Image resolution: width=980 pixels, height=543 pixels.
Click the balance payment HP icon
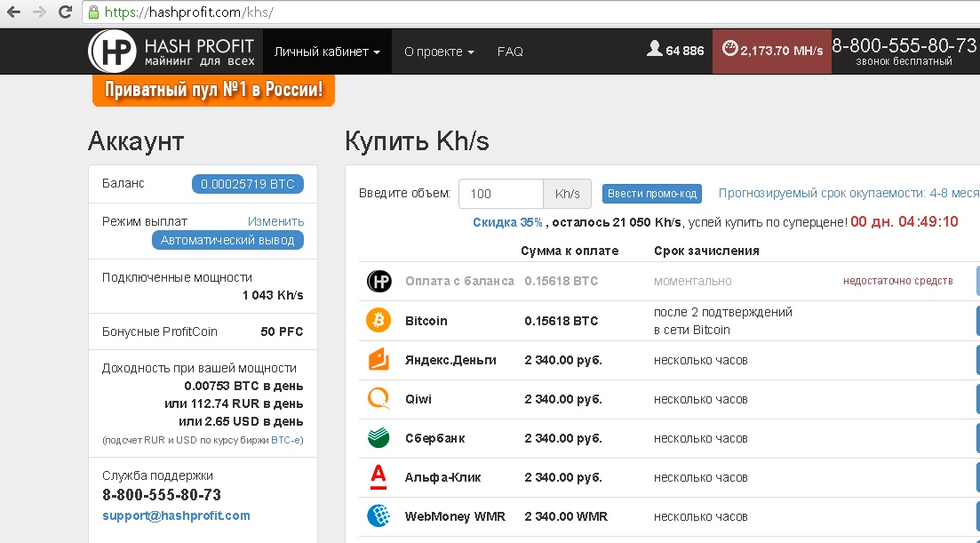pyautogui.click(x=378, y=281)
